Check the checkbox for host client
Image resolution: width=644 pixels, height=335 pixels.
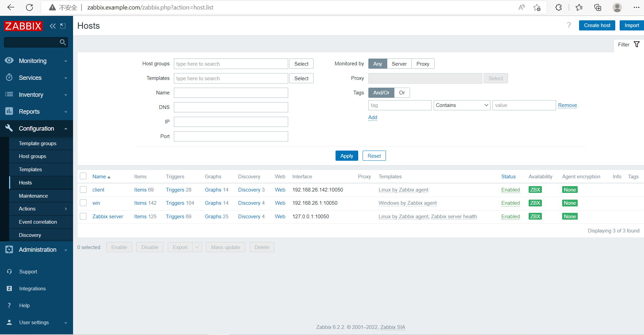pos(83,189)
